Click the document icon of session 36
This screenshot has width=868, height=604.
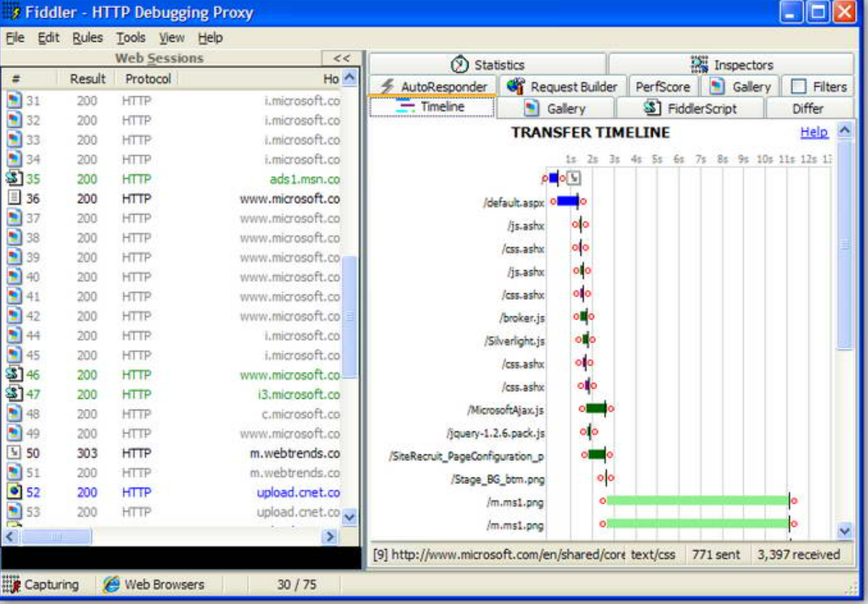[14, 198]
